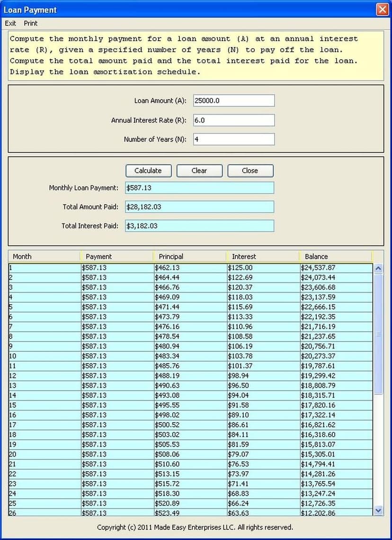Select balance cell $22,666.15

click(336, 307)
